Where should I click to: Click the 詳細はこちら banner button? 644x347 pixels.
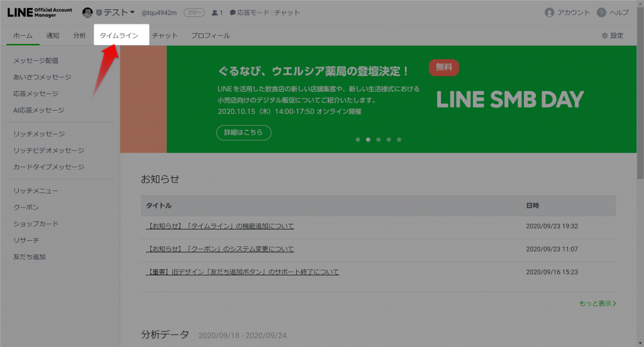click(243, 133)
